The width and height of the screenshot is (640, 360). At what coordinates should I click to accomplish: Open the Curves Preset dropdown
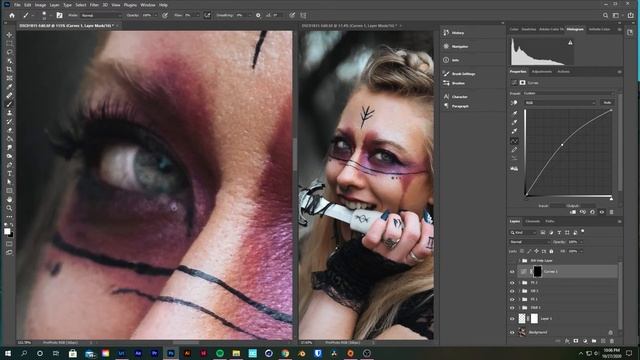click(x=569, y=93)
